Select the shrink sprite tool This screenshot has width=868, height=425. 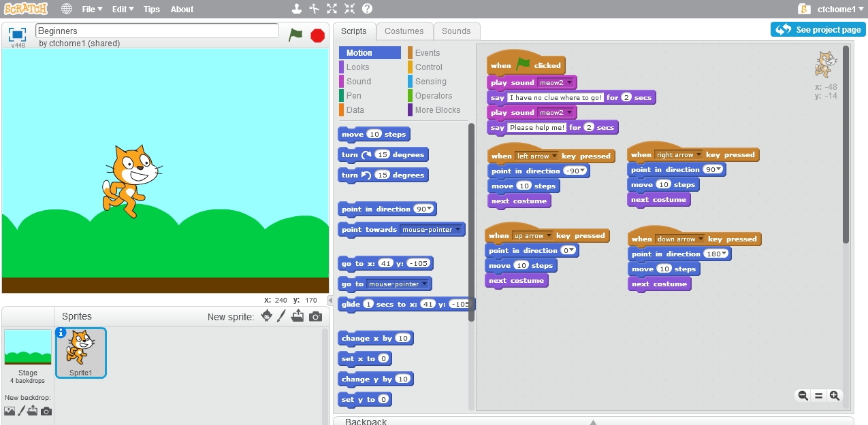tap(350, 9)
